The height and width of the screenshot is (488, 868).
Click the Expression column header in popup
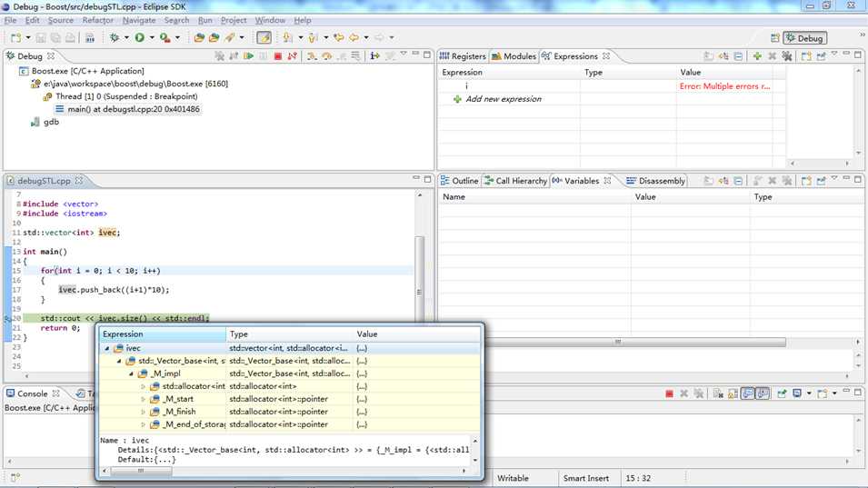click(x=162, y=334)
